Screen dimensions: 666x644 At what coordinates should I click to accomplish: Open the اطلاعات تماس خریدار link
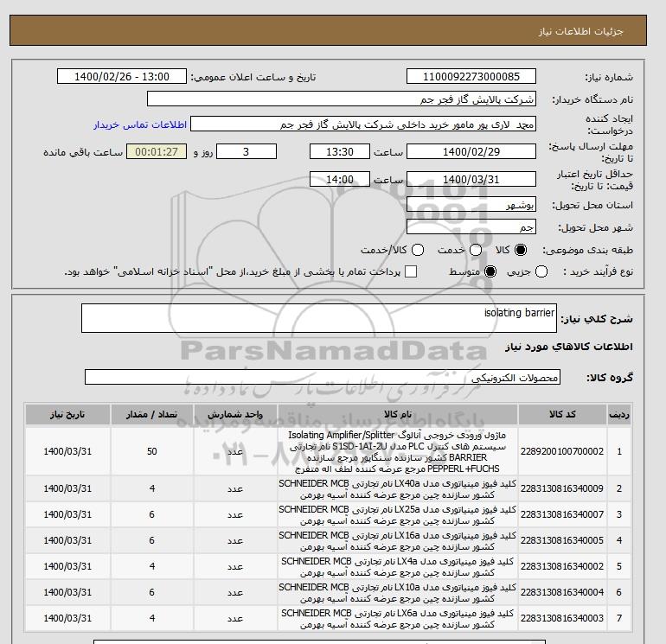click(x=140, y=124)
